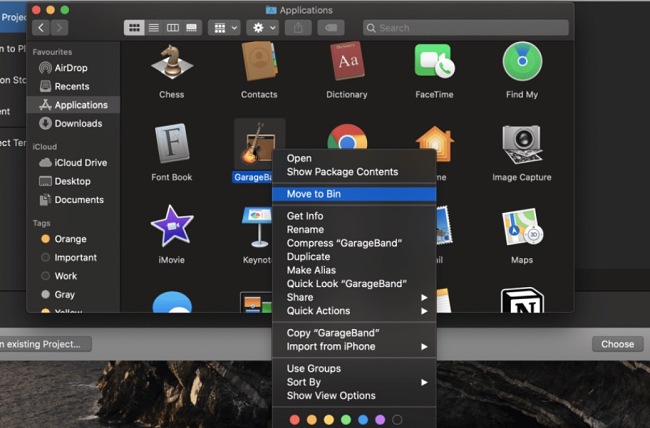The height and width of the screenshot is (428, 650).
Task: Switch to column view
Action: [x=172, y=28]
